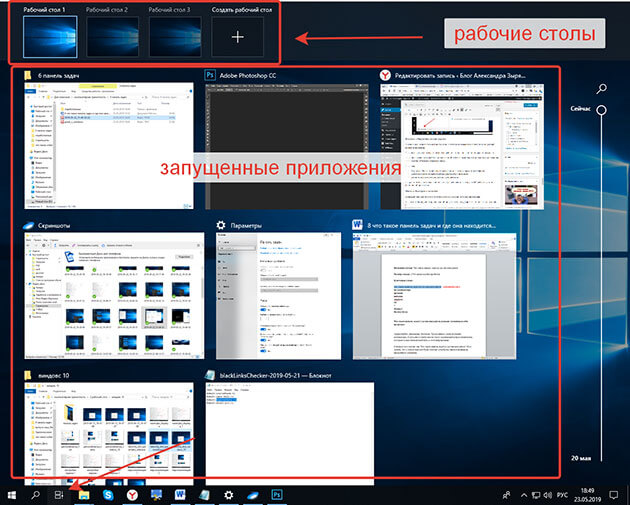630x505 pixels.
Task: Select the blackLinksChecker Блокнот window
Action: (x=290, y=434)
